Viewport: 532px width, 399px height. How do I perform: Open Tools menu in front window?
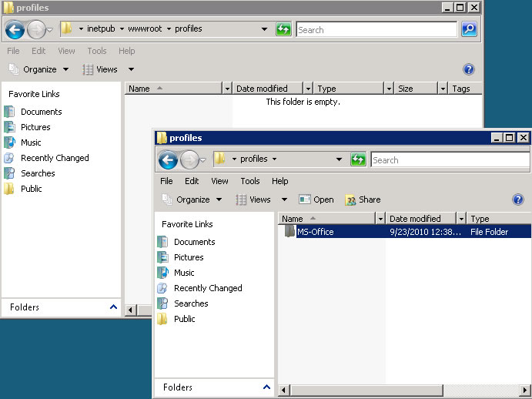click(250, 181)
